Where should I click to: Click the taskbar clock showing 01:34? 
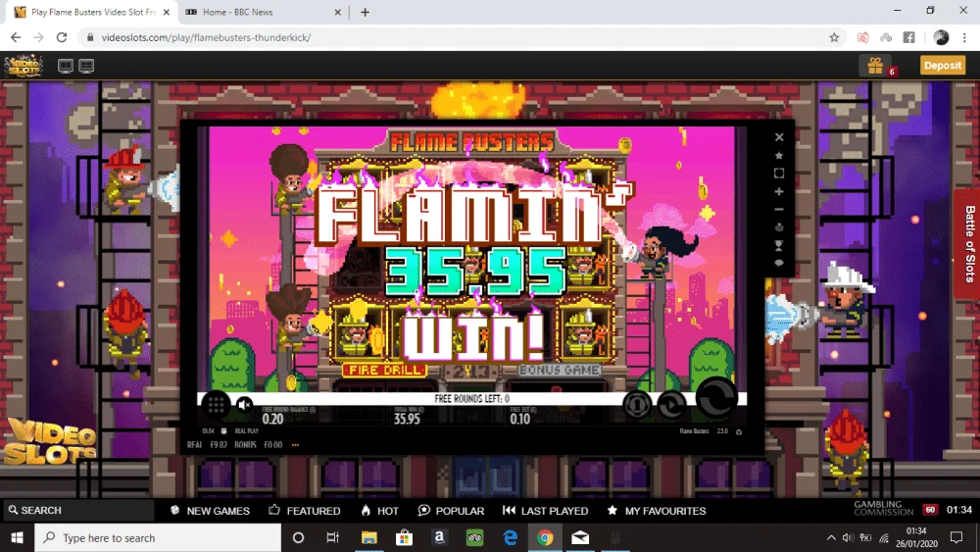tap(917, 537)
